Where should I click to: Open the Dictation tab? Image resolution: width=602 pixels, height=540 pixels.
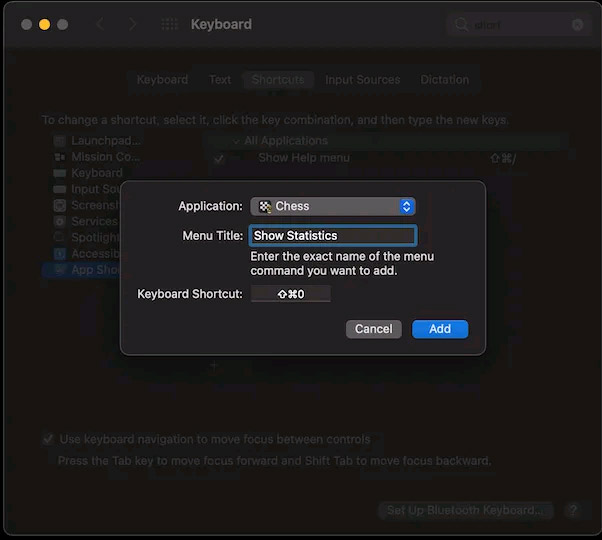pyautogui.click(x=445, y=79)
